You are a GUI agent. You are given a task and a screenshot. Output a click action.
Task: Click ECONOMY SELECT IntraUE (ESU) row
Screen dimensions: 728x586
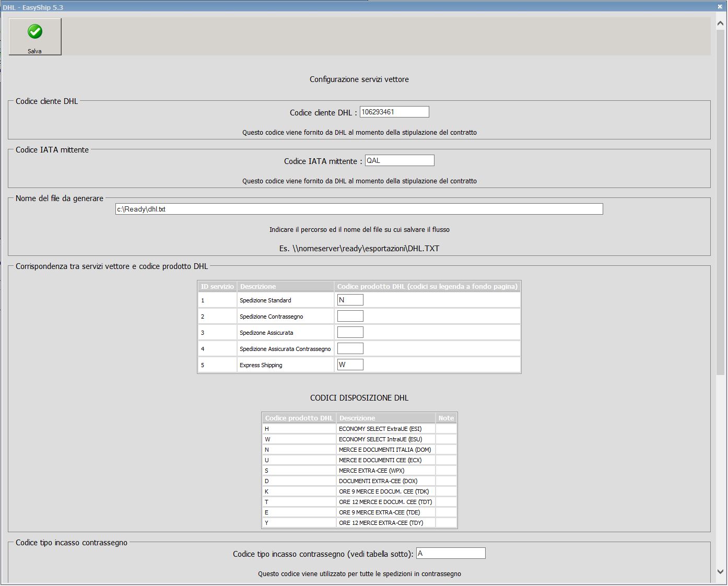359,439
